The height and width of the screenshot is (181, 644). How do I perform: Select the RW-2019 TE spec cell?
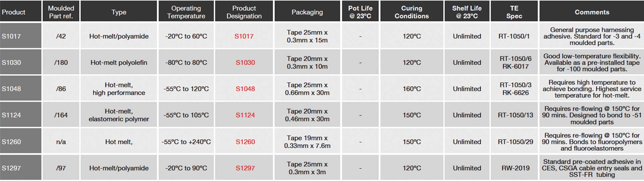[515, 168]
